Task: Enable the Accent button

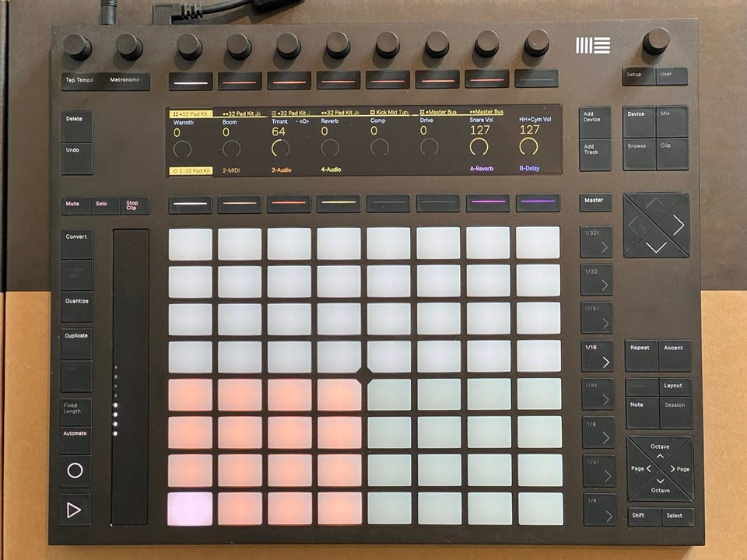Action: (675, 355)
